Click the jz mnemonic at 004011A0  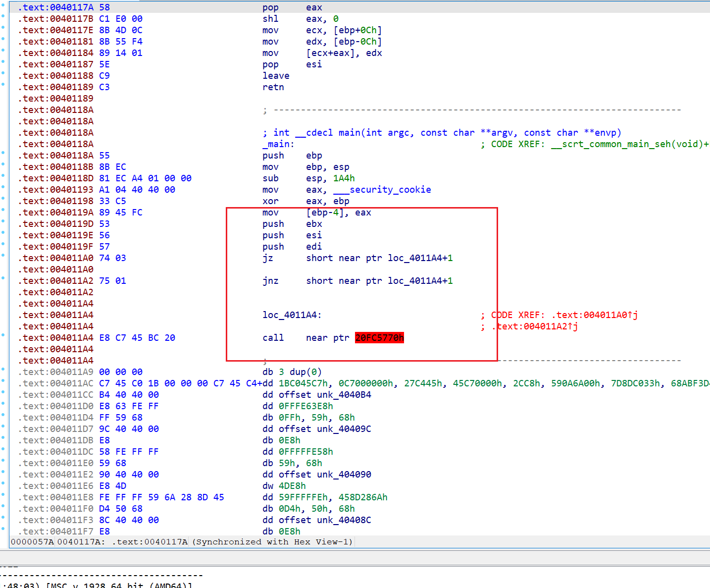[268, 258]
